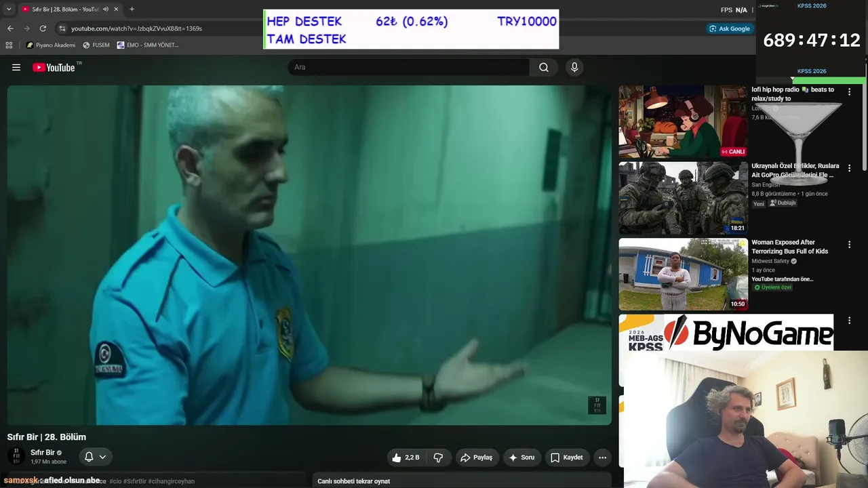Click the 1,97 Mn abone subscriber count

click(x=48, y=462)
